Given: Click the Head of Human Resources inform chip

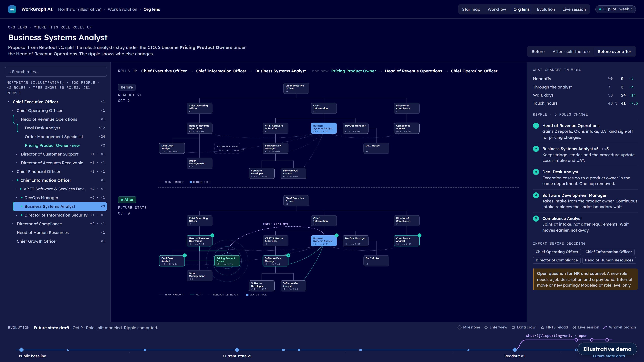Looking at the screenshot, I should [x=609, y=260].
